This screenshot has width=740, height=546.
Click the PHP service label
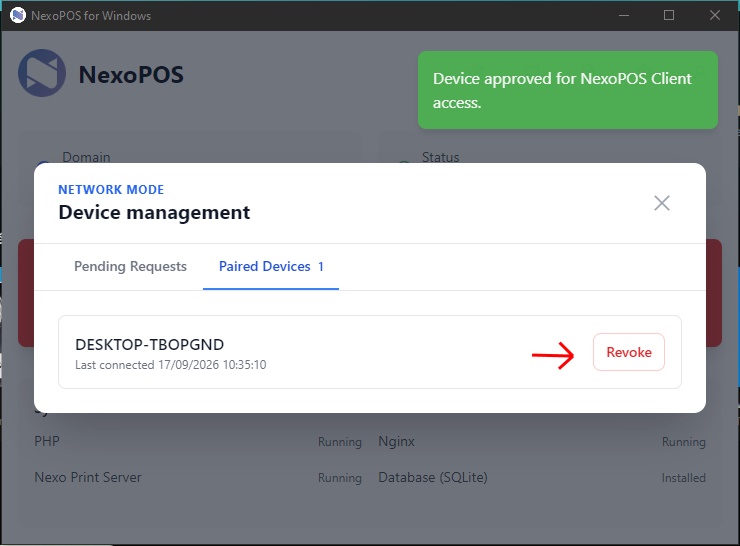47,441
